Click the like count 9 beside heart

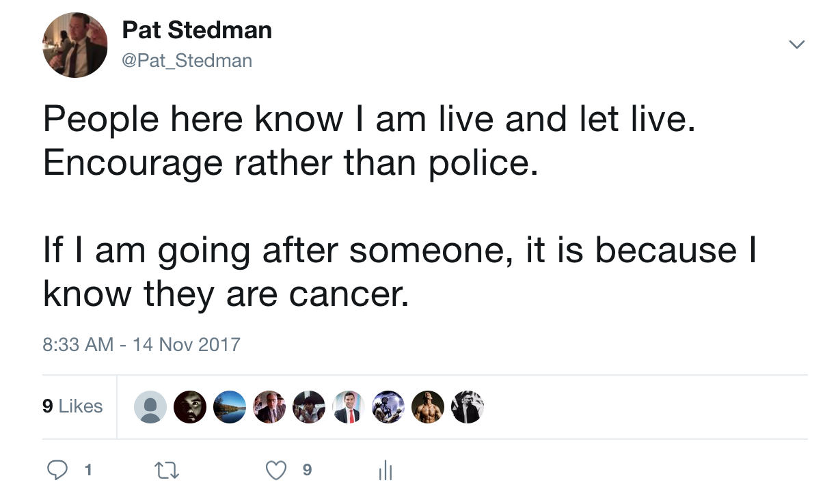[307, 470]
